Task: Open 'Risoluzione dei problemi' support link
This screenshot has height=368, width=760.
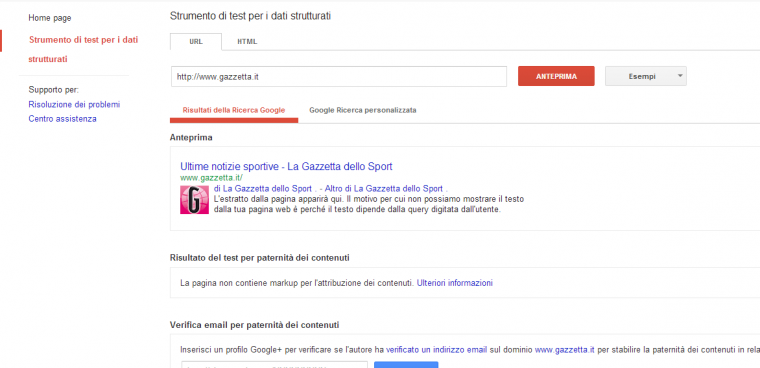Action: (x=74, y=104)
